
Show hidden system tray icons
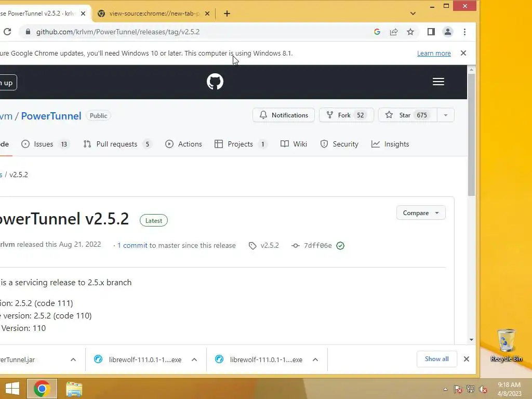(x=445, y=390)
